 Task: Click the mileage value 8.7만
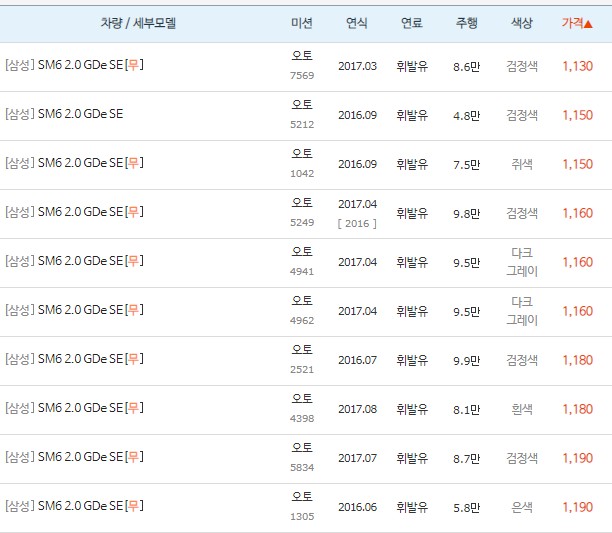click(x=466, y=458)
